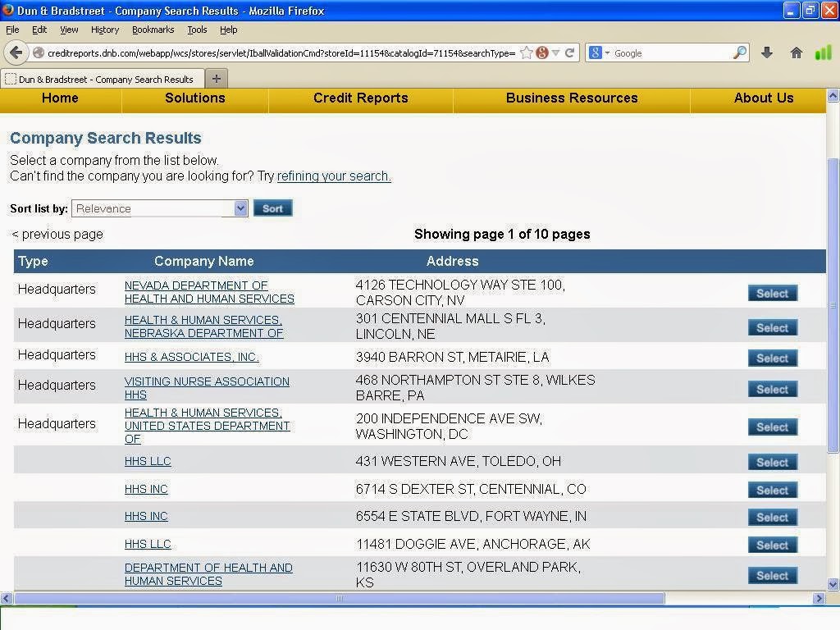This screenshot has width=840, height=630.
Task: Go to the Firefox home icon
Action: point(796,52)
